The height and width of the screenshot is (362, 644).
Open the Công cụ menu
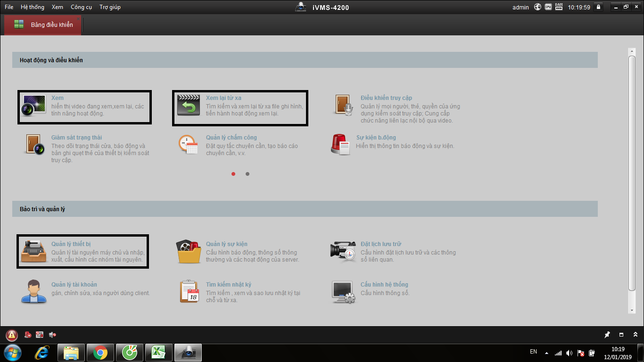[81, 7]
